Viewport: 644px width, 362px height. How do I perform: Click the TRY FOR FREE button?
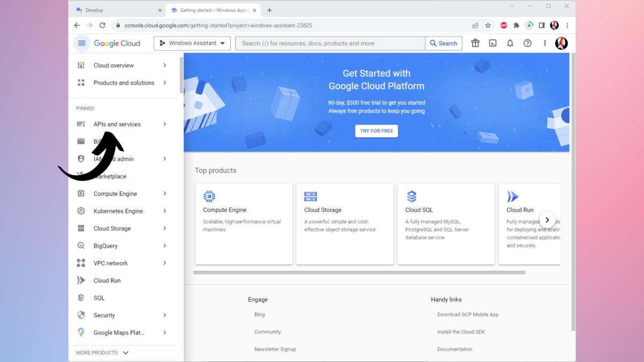click(x=376, y=131)
